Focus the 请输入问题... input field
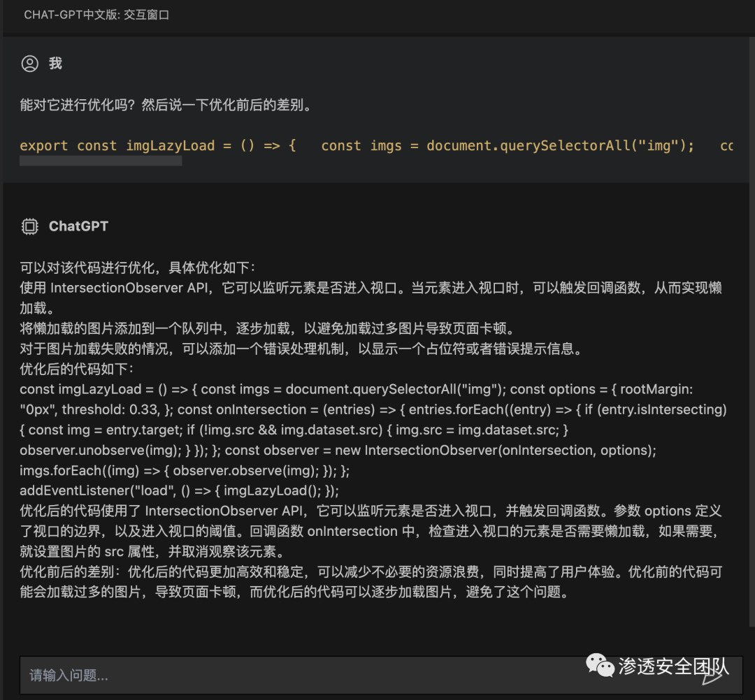Viewport: 755px width, 700px height. pos(381,675)
